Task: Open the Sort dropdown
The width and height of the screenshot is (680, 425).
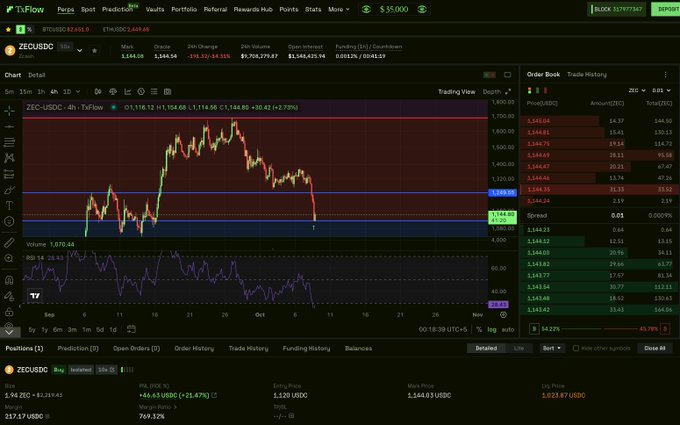Action: point(552,348)
